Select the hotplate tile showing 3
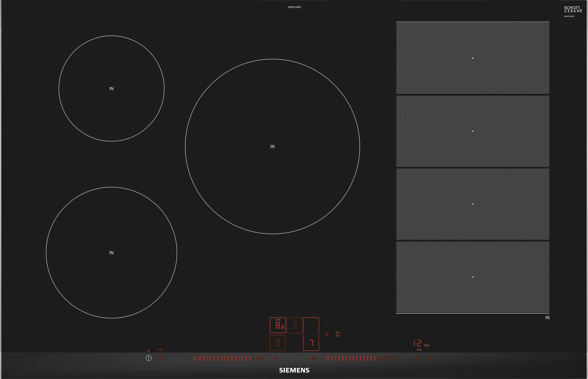This screenshot has height=379, width=588. coord(294,325)
